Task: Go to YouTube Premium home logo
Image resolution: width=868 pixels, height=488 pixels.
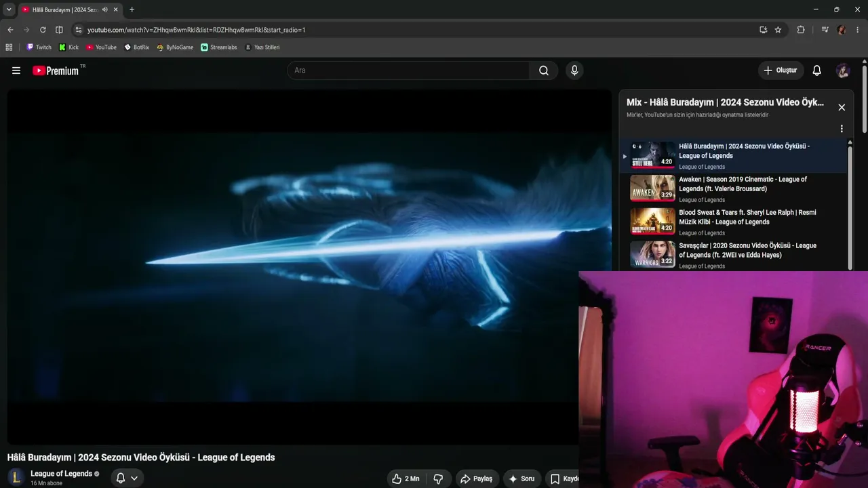Action: pyautogui.click(x=56, y=70)
